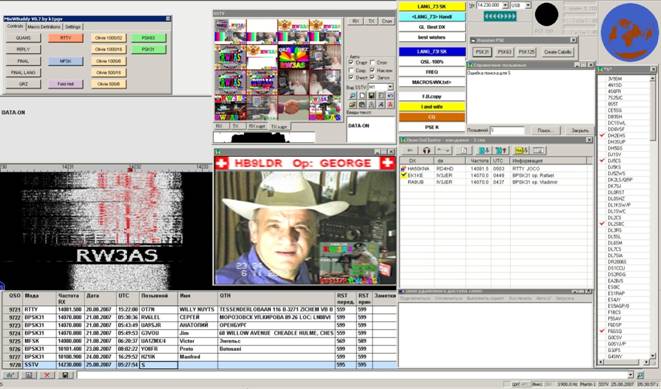Click the last icon in DX cluster toolbar

coord(539,150)
